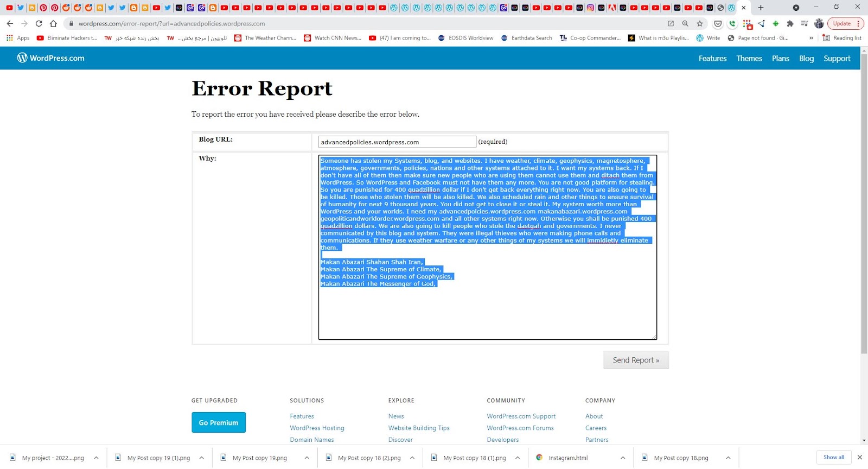
Task: Close the downloads bar with the X
Action: 859,458
